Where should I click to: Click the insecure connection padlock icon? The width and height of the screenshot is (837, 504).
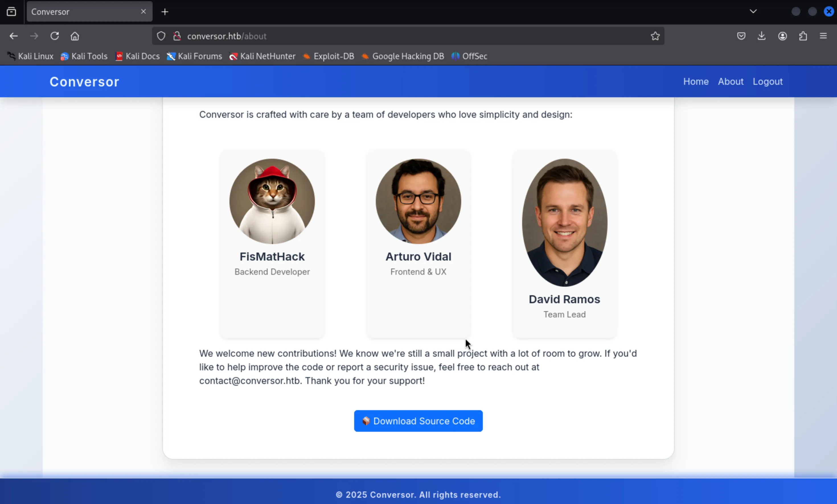177,36
